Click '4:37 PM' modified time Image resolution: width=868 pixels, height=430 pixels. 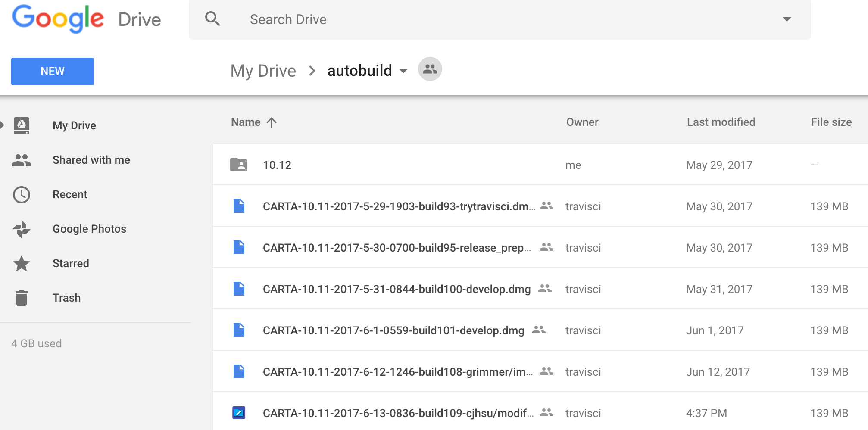[x=706, y=413]
